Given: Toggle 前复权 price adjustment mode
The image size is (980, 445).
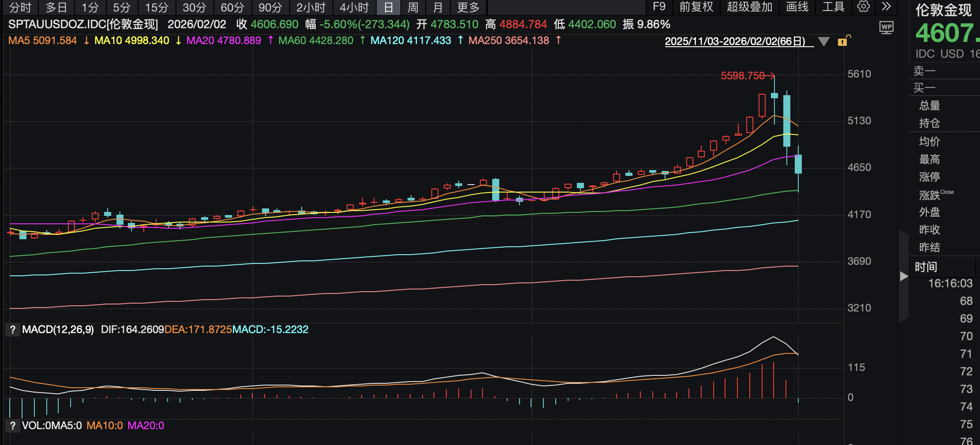Looking at the screenshot, I should [x=696, y=7].
